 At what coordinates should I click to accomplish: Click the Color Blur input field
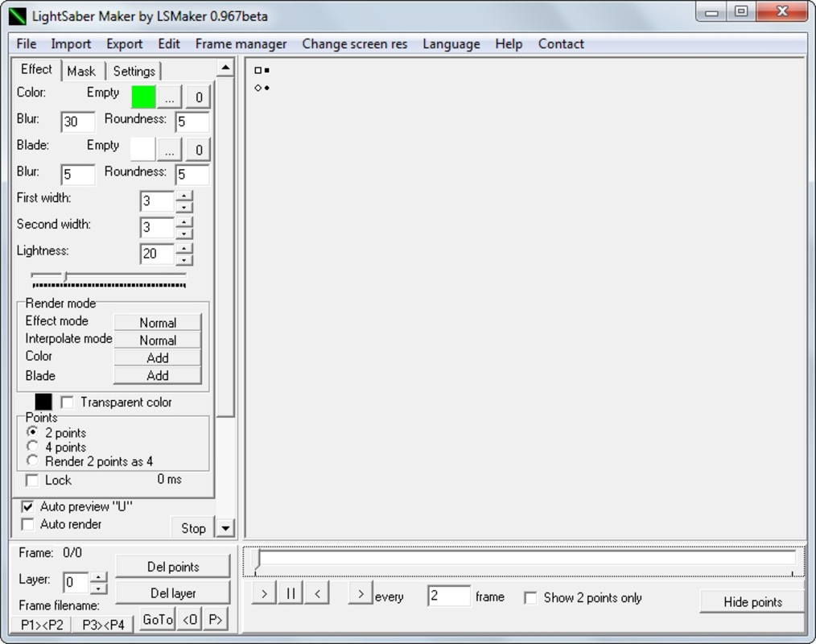tap(78, 122)
